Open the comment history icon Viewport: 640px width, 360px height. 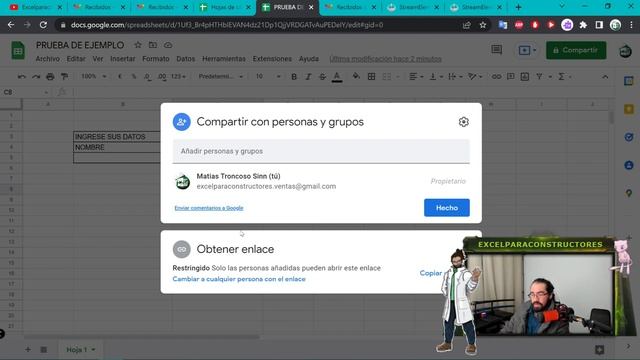tap(496, 50)
